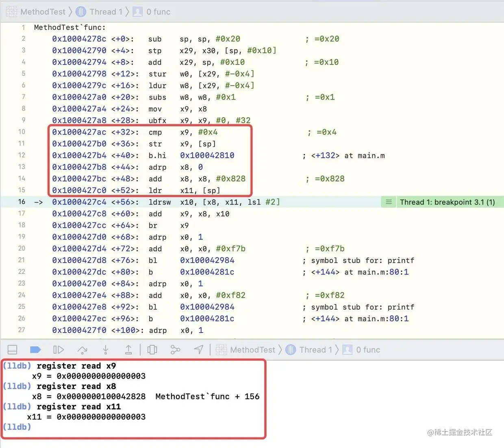Click the 0 func icon in top jump bar

pos(138,12)
